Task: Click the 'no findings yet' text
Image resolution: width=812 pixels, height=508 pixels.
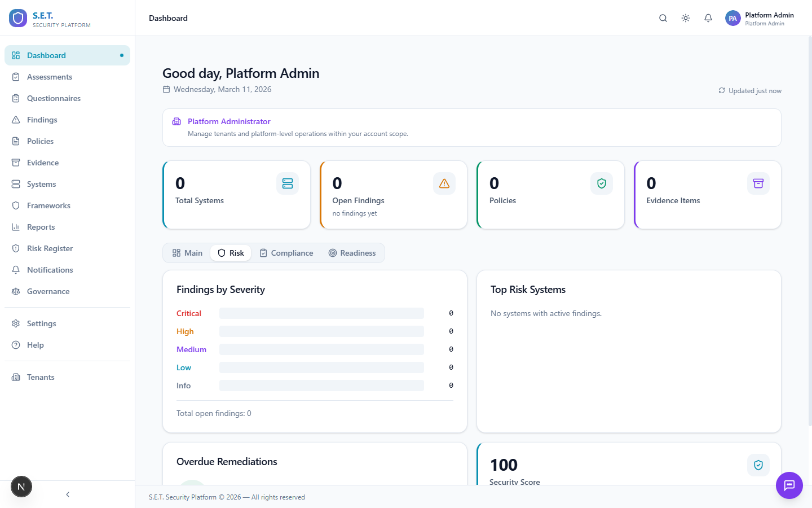Action: pos(355,213)
